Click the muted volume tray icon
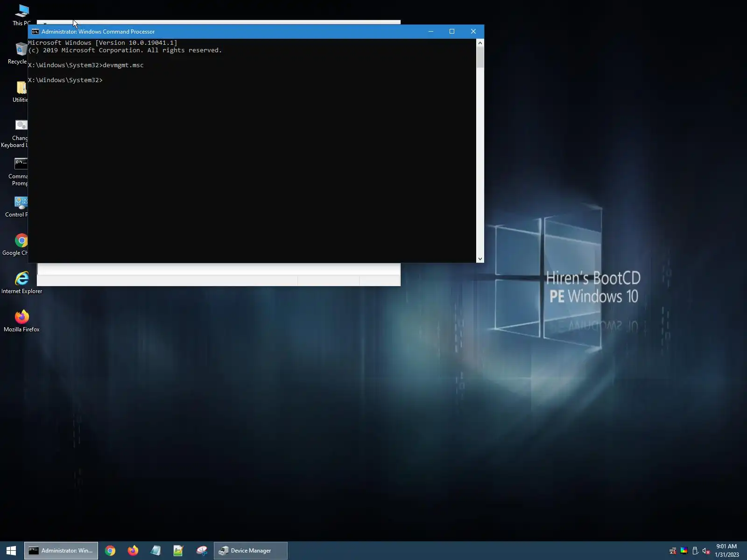 coord(706,551)
